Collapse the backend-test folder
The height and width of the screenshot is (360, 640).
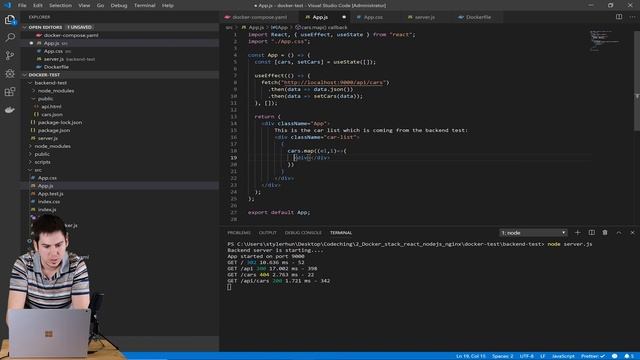(x=31, y=83)
